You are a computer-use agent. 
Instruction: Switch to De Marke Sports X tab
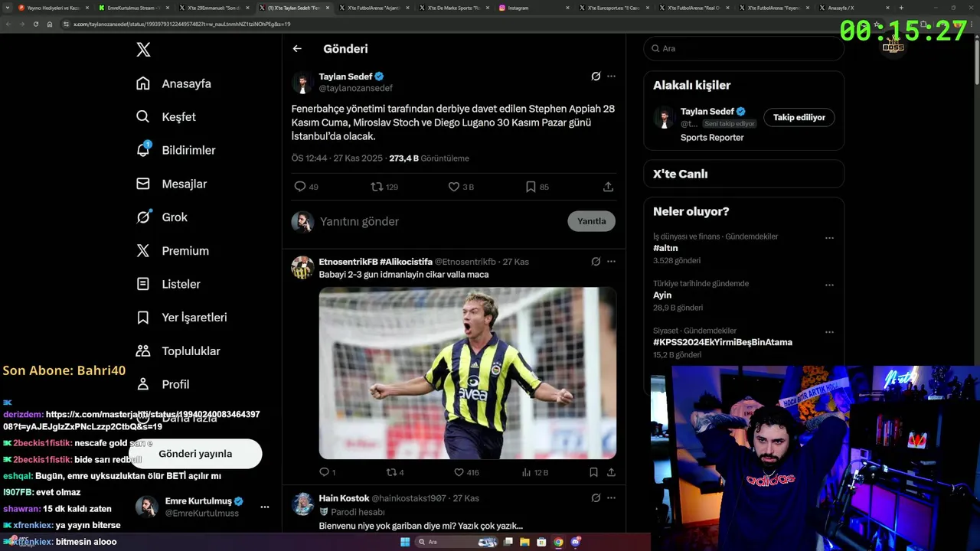pos(453,8)
